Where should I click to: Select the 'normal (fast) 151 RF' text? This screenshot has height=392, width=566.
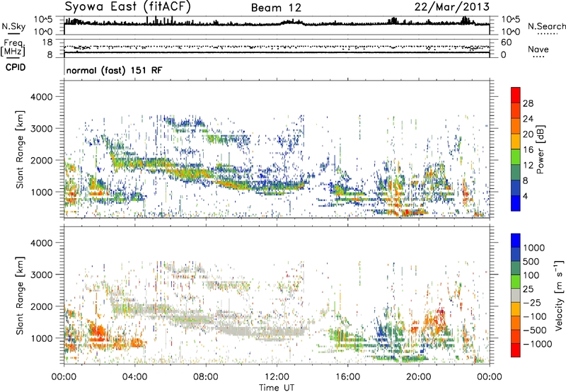[115, 70]
